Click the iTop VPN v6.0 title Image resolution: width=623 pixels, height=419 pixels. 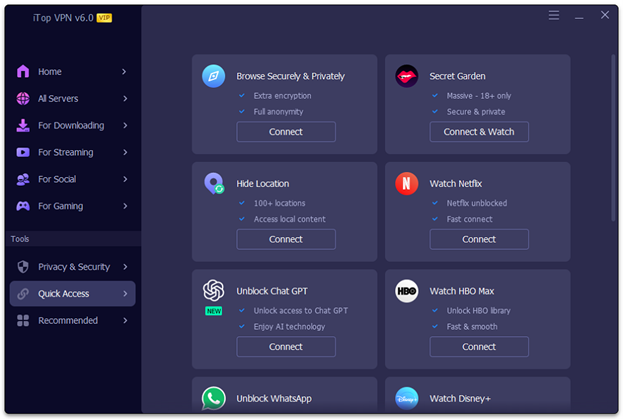63,18
